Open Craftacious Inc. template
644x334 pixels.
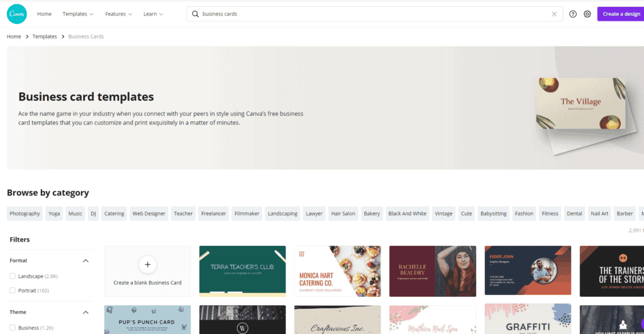338,320
